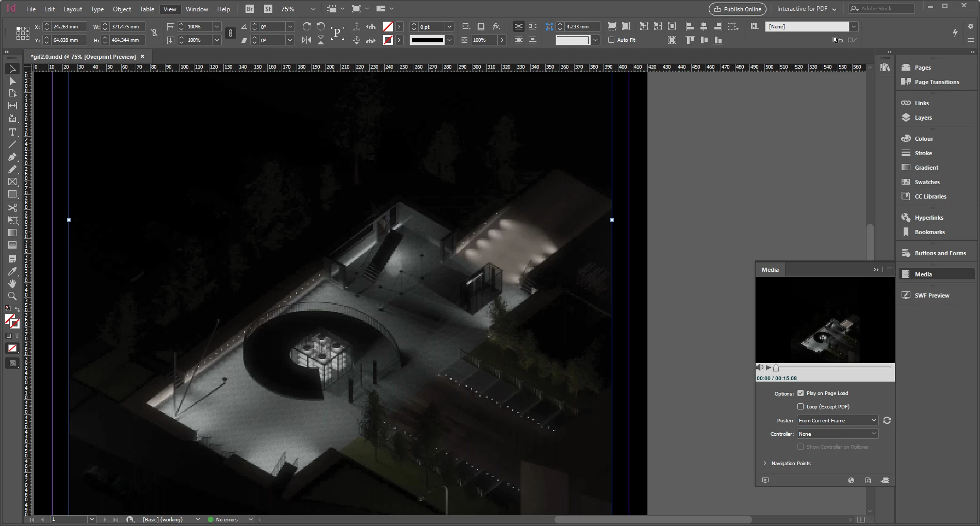Screen dimensions: 980x526
Task: Open the Window menu
Action: pyautogui.click(x=197, y=9)
